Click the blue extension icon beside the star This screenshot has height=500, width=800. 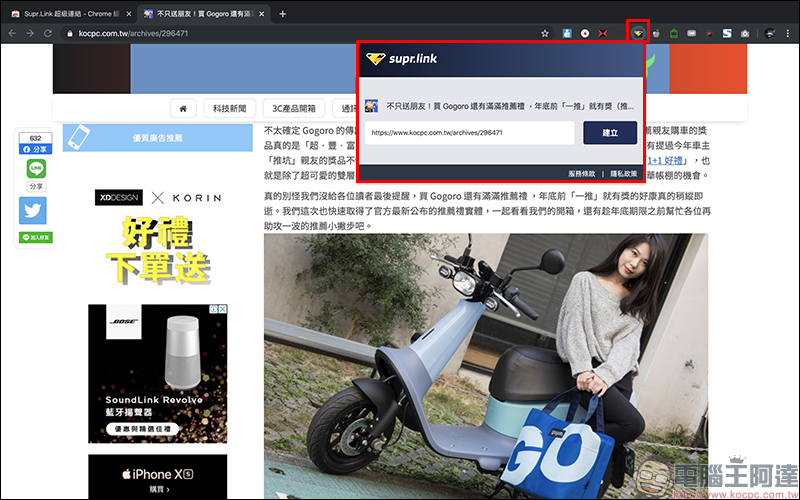coord(567,33)
